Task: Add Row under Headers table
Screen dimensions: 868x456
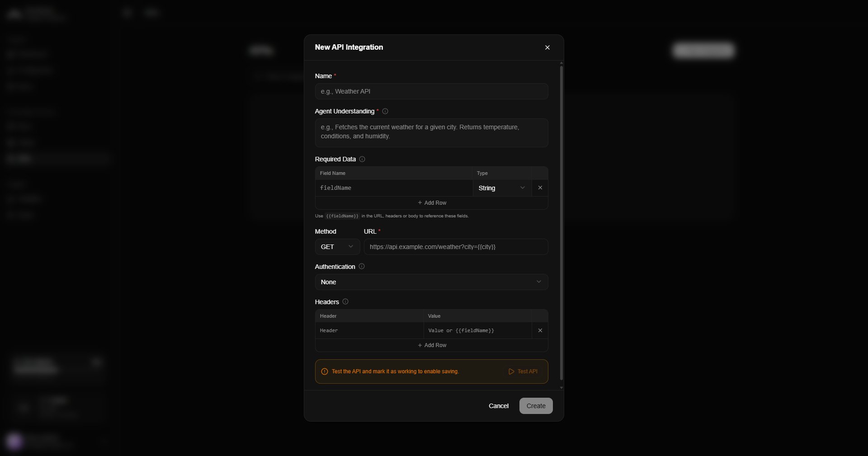Action: coord(432,345)
